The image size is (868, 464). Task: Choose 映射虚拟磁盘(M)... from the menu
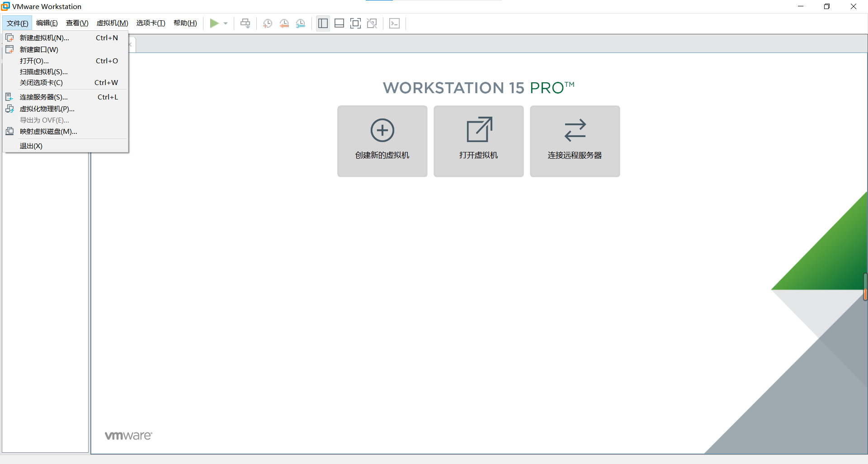click(66, 132)
